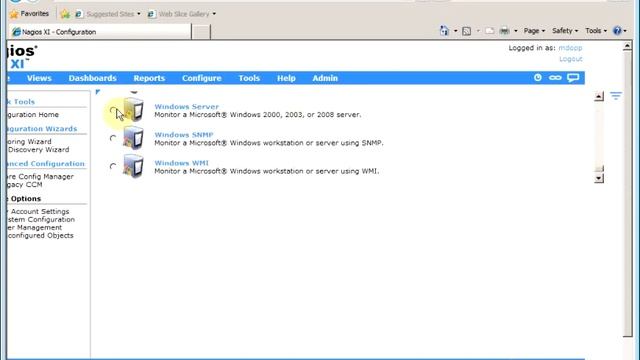This screenshot has width=640, height=360.
Task: Open Web Slice Gallery dropdown
Action: pos(182,14)
